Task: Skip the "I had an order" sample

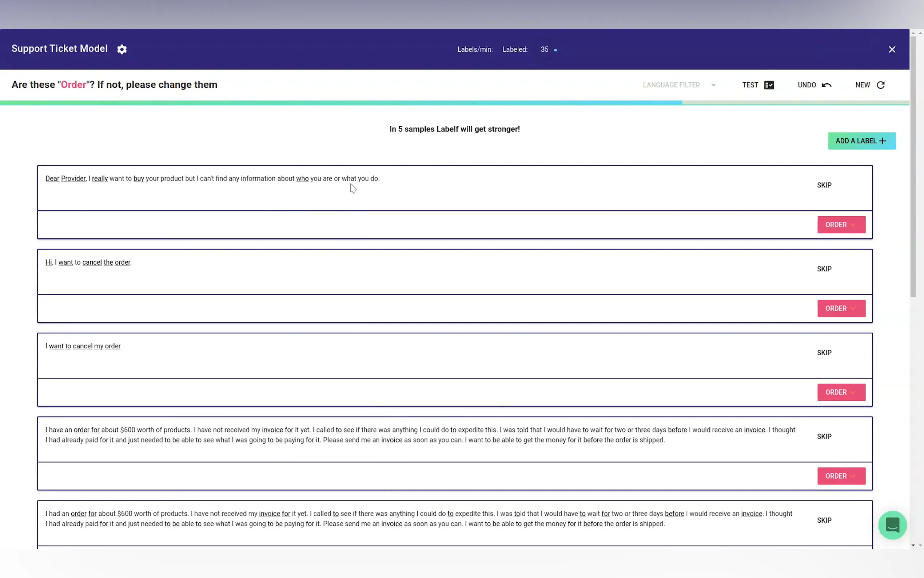Action: pyautogui.click(x=824, y=520)
